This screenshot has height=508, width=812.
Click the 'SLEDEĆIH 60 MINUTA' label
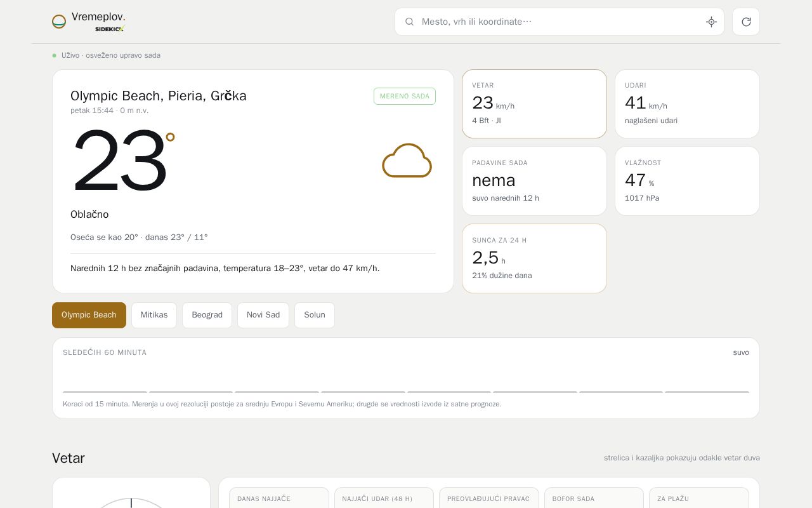(105, 352)
